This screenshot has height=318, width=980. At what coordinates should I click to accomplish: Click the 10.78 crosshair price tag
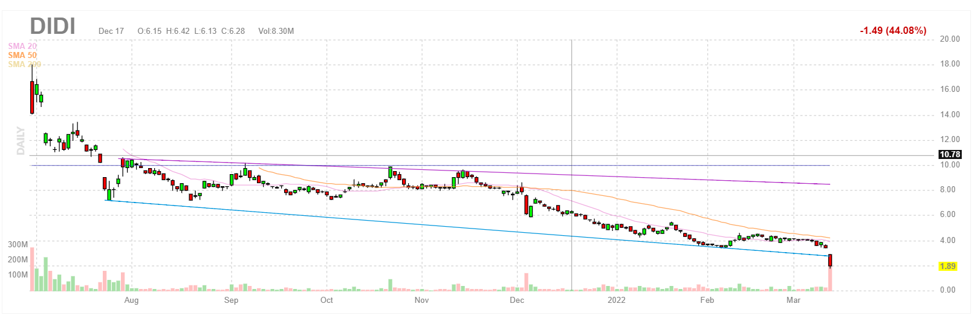coord(950,155)
